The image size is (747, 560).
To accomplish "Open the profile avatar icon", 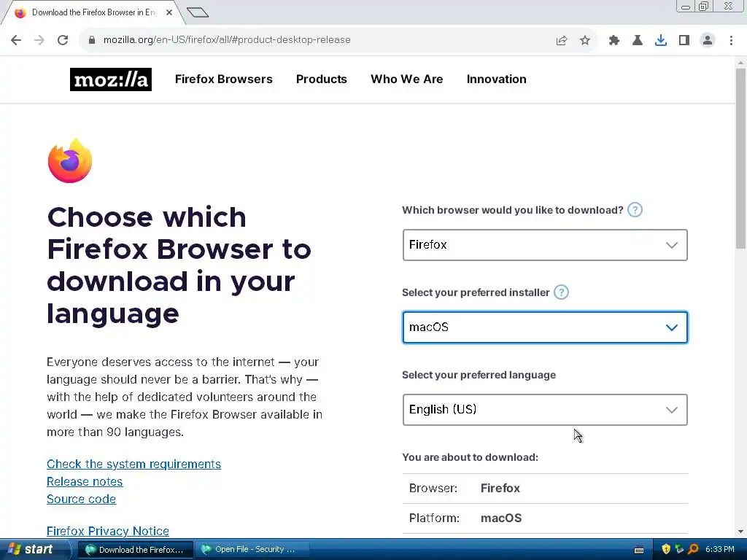I will (x=708, y=41).
